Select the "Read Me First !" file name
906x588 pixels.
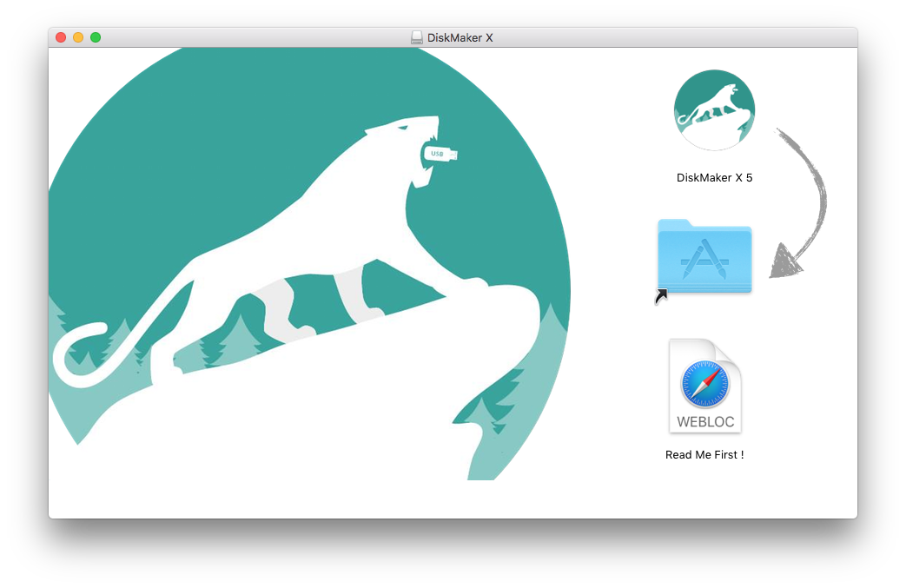[x=704, y=454]
